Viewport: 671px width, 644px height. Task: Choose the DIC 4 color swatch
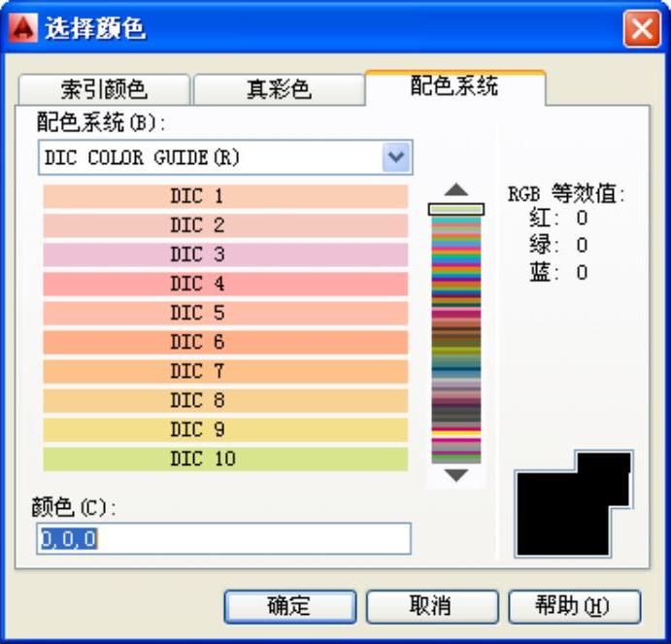click(225, 284)
